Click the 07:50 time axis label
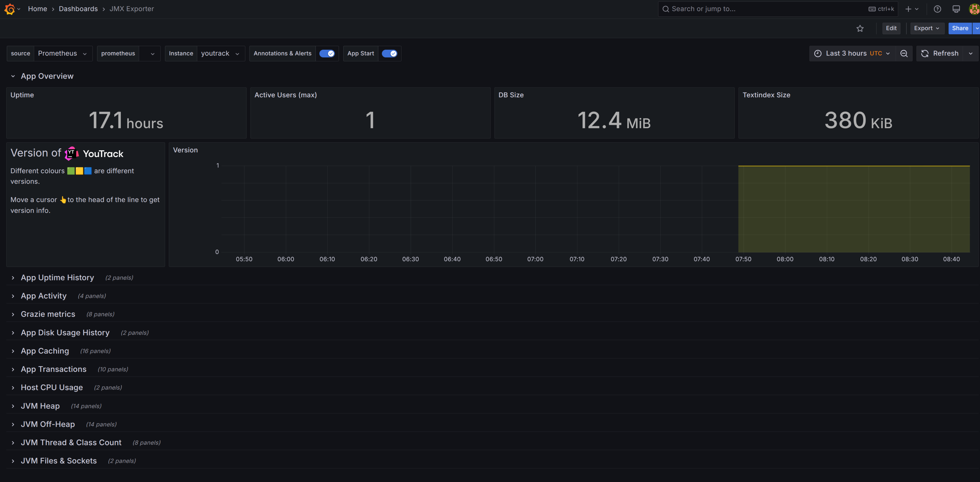980x482 pixels. pos(743,259)
